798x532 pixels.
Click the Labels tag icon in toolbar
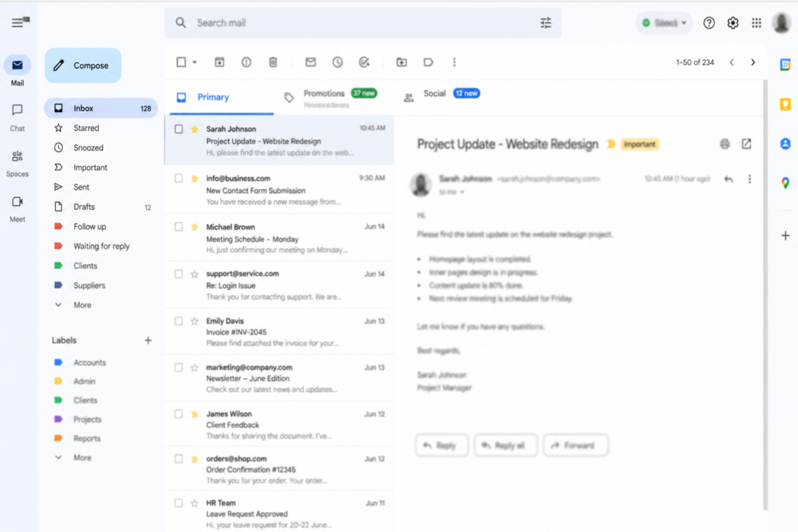(x=428, y=62)
